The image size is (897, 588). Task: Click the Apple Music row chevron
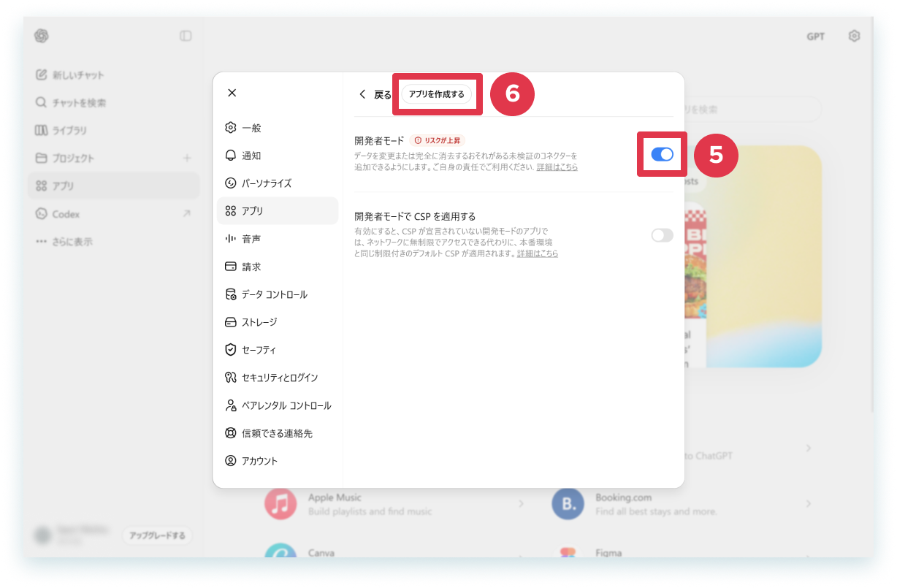[x=521, y=504]
